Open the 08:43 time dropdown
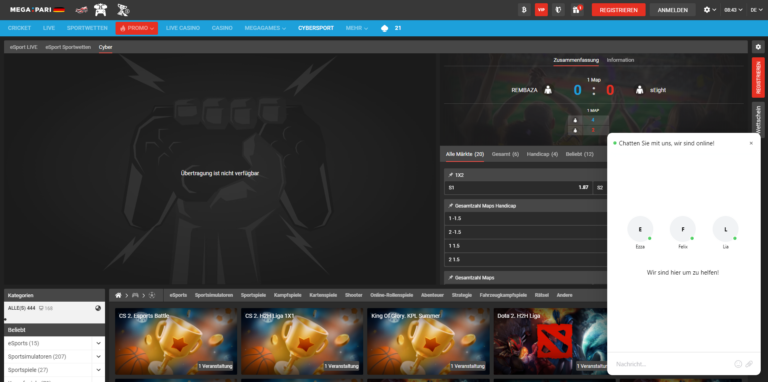Viewport: 768px width, 382px height. (733, 10)
